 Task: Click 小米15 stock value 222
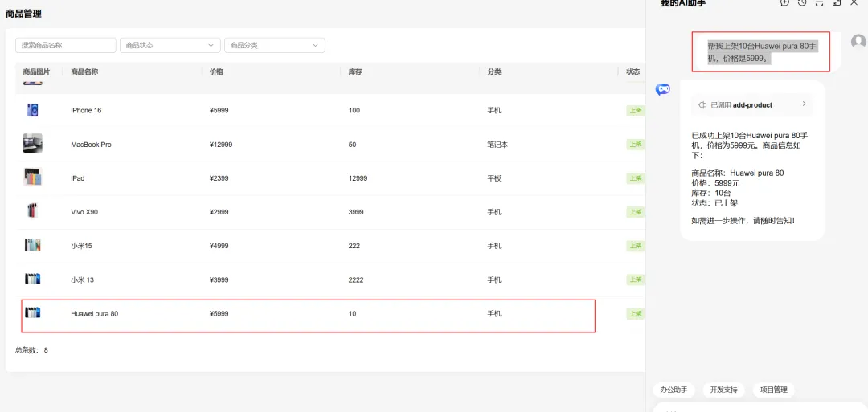coord(354,246)
